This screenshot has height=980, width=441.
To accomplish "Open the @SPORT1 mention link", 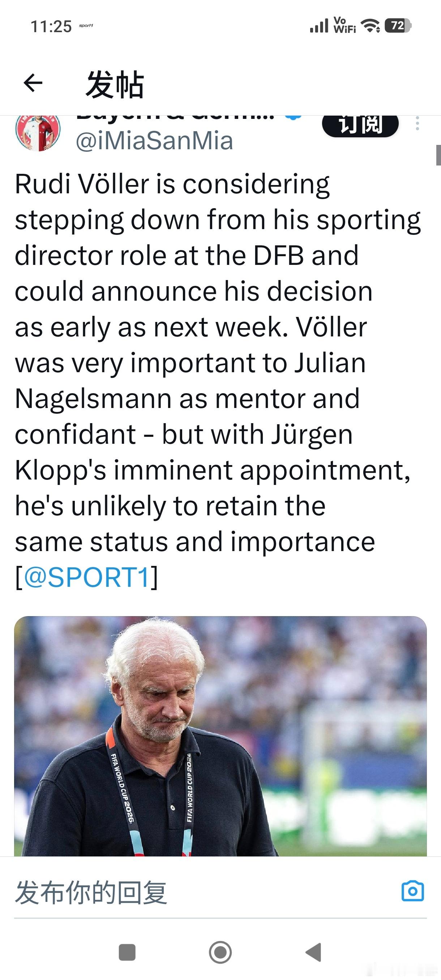I will pos(87,577).
